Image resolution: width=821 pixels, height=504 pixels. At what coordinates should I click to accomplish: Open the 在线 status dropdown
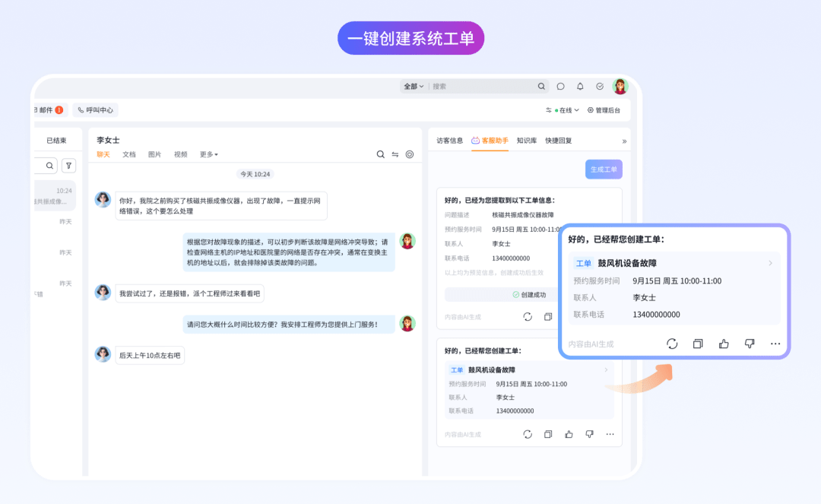pos(566,110)
